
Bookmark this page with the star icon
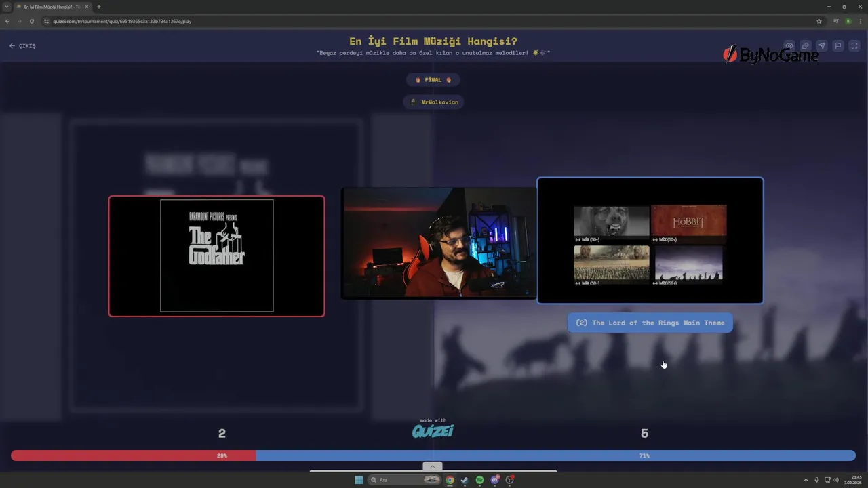pyautogui.click(x=819, y=21)
